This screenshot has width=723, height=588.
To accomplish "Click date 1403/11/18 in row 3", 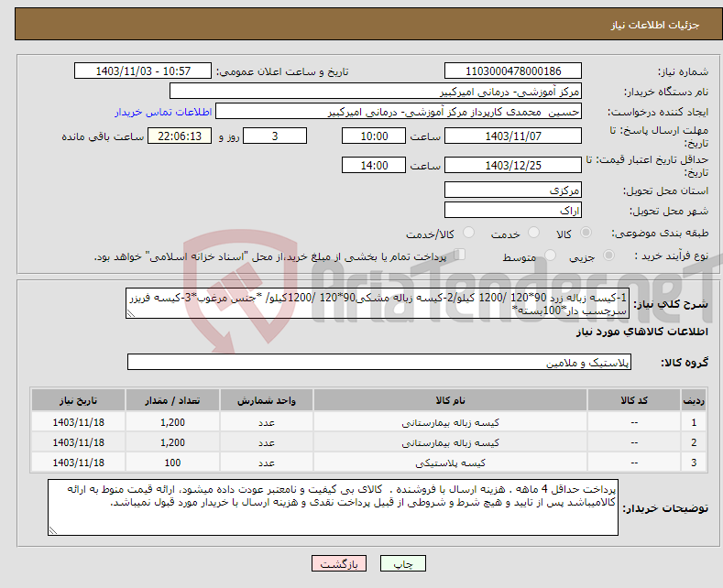I will click(x=79, y=463).
